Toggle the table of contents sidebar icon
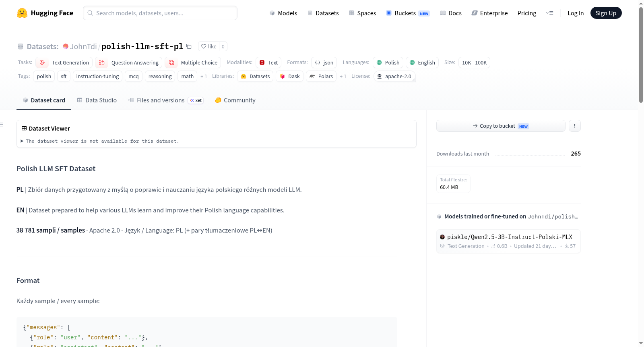Screen dimensions: 644x347 [x=2, y=125]
